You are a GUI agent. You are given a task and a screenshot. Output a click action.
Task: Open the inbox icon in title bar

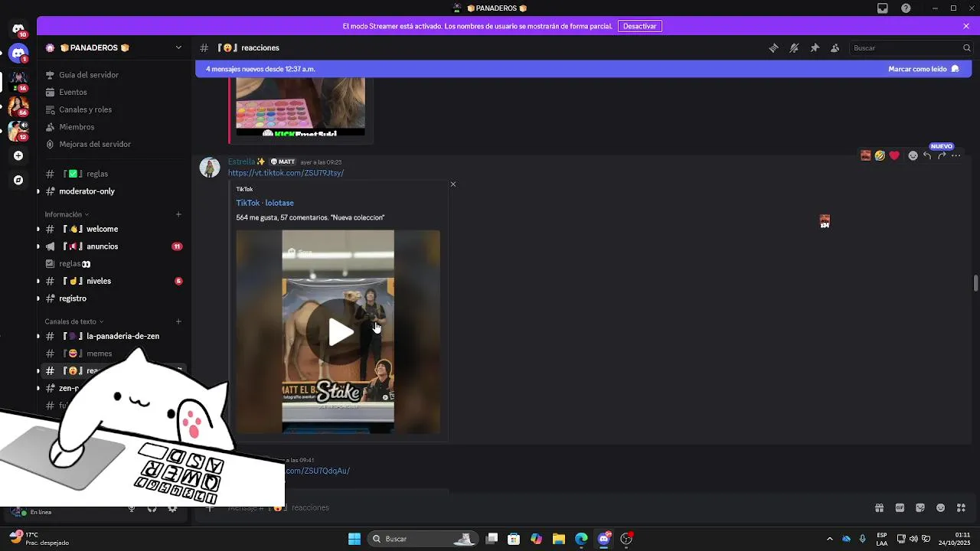point(883,8)
